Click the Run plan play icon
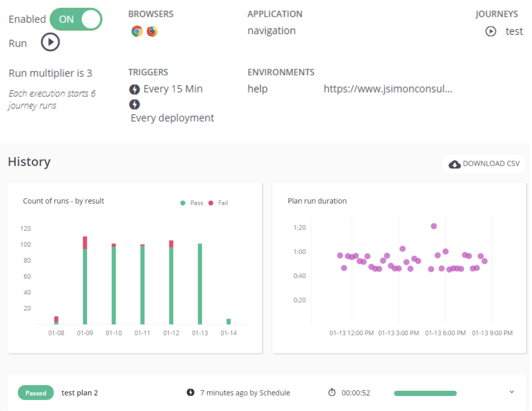The width and height of the screenshot is (532, 411). 50,42
